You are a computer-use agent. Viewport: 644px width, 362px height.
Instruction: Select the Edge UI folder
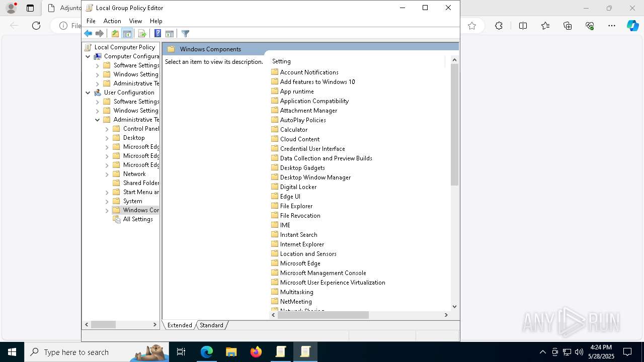pos(290,197)
